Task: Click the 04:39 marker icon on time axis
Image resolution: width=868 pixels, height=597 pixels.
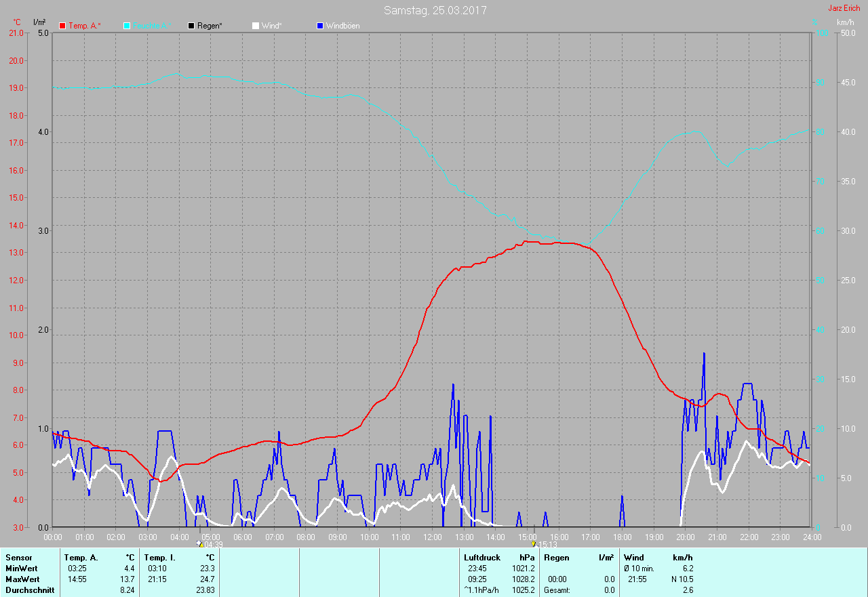Action: 199,543
